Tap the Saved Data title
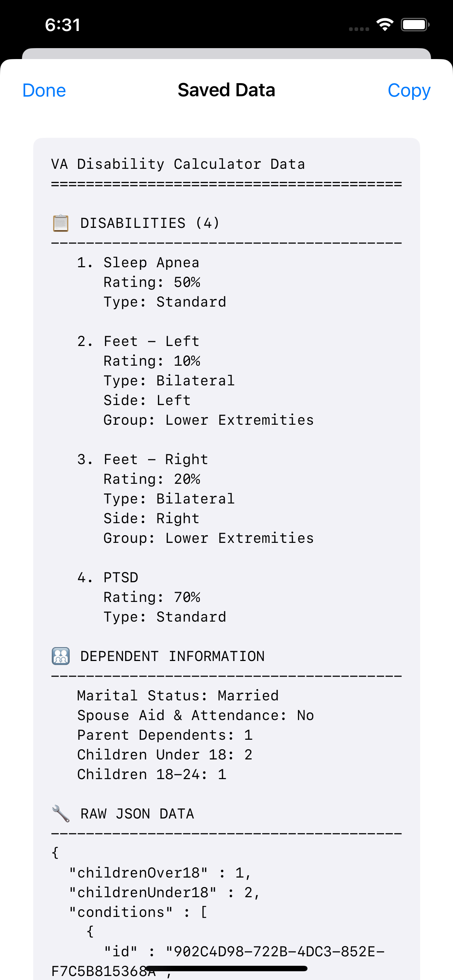This screenshot has height=980, width=453. [226, 90]
